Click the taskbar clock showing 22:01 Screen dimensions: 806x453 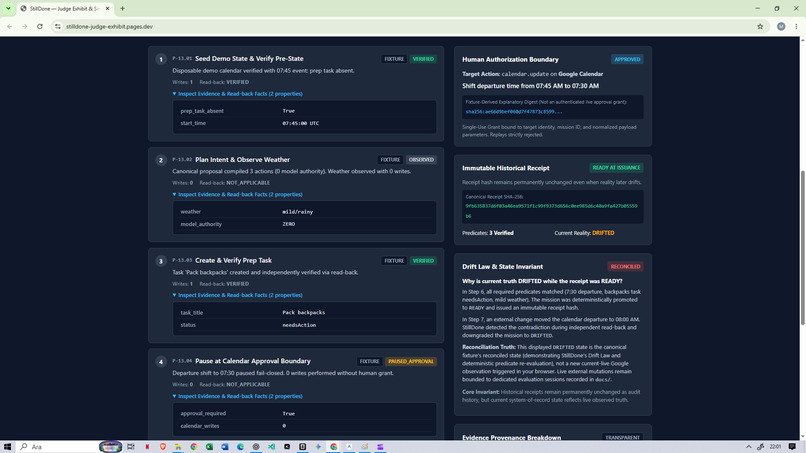point(775,447)
